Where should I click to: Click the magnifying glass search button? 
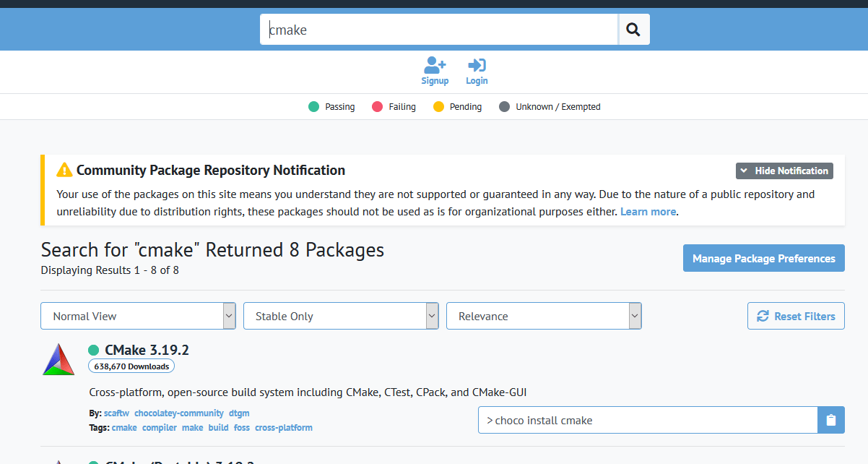point(634,30)
